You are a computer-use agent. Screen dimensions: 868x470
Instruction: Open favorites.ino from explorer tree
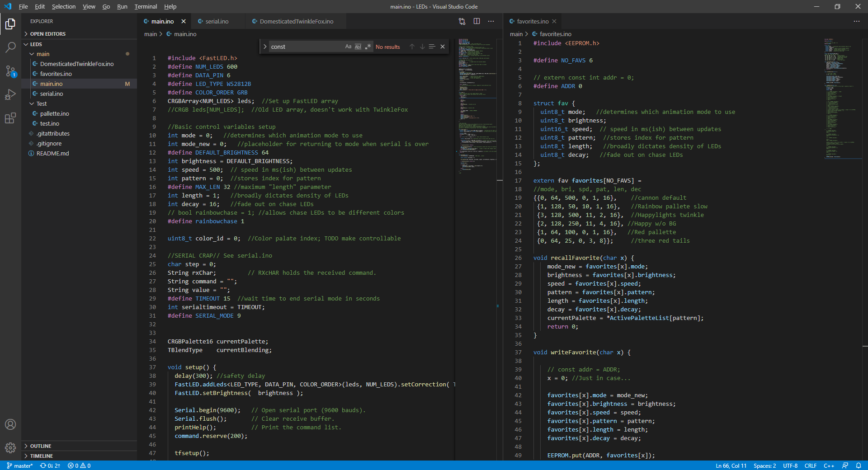[79, 74]
